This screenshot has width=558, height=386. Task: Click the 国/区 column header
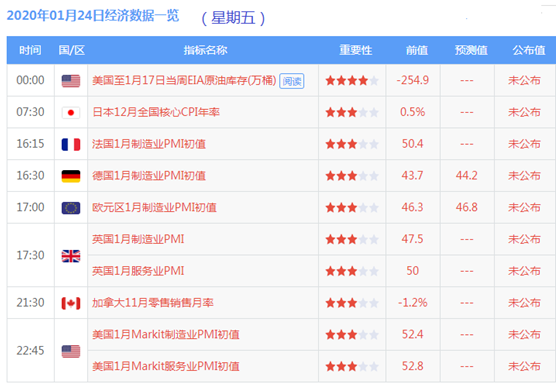point(72,50)
